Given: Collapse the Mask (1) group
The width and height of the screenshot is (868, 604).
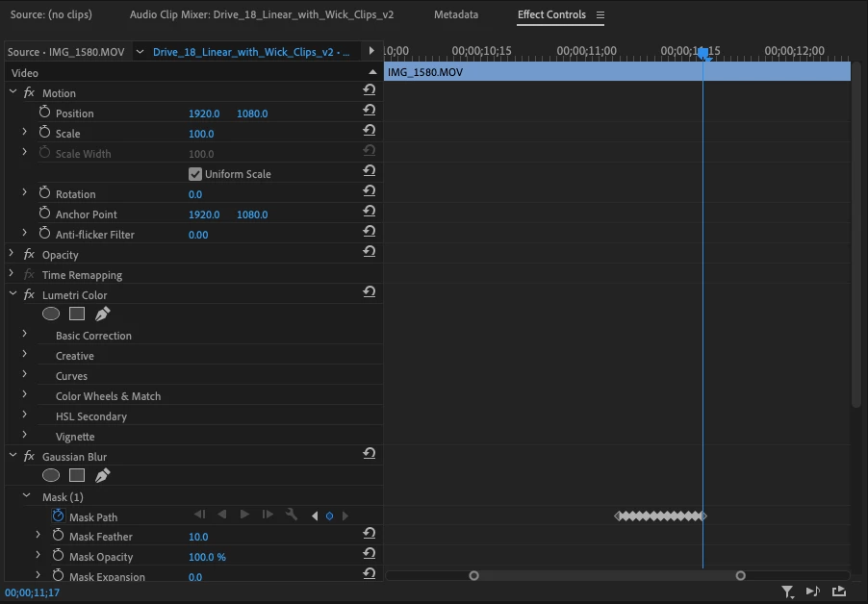Looking at the screenshot, I should pyautogui.click(x=26, y=495).
